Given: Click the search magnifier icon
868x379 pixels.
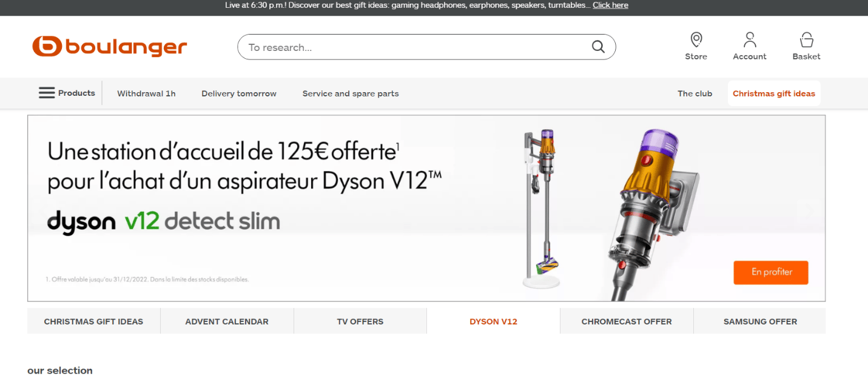Looking at the screenshot, I should click(x=598, y=47).
